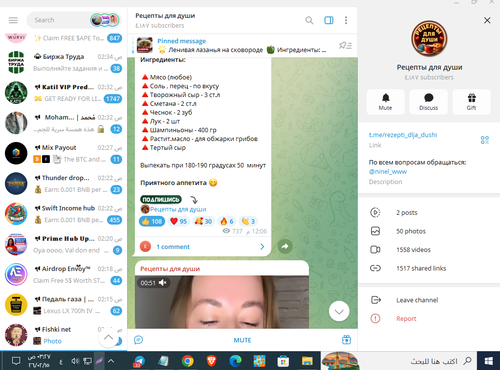Screen dimensions: 500x370
Task: Open stories avatars beside search field
Action: coord(105,20)
